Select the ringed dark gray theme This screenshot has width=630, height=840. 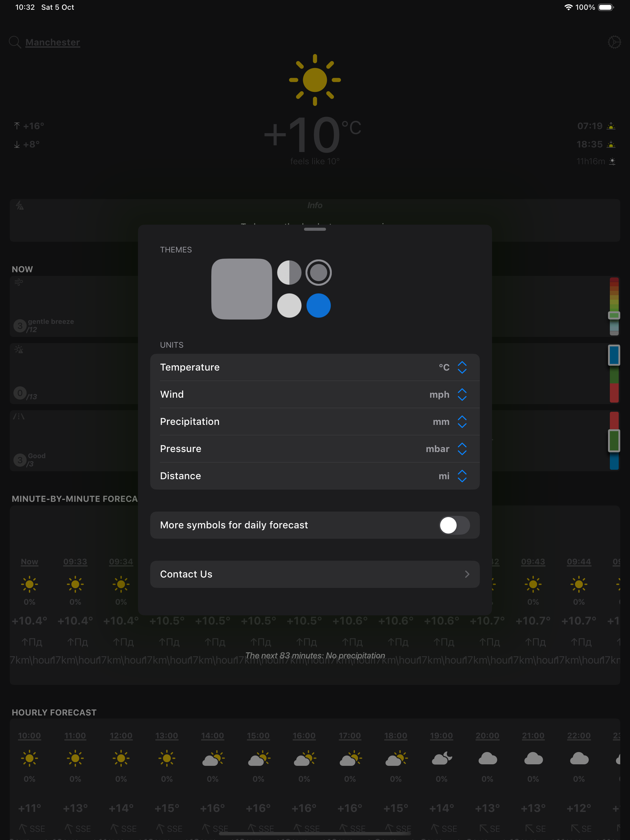click(318, 272)
